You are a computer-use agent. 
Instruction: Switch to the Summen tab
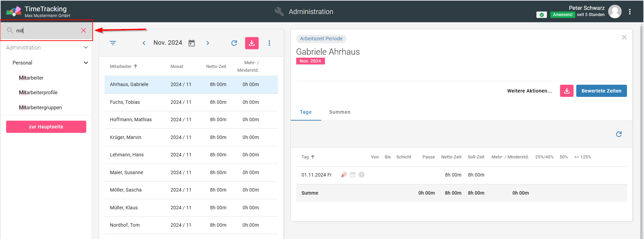(340, 112)
